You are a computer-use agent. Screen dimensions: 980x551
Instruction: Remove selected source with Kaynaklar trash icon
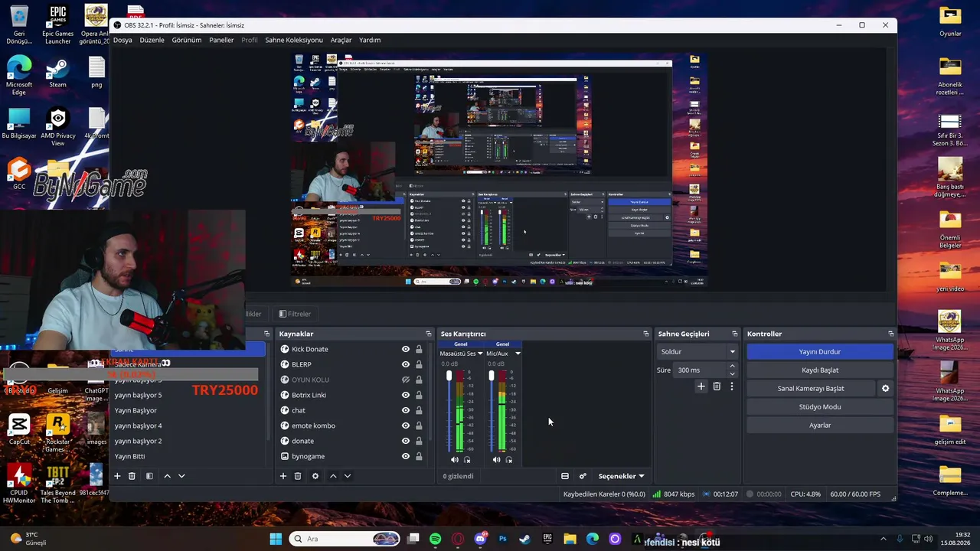(298, 476)
